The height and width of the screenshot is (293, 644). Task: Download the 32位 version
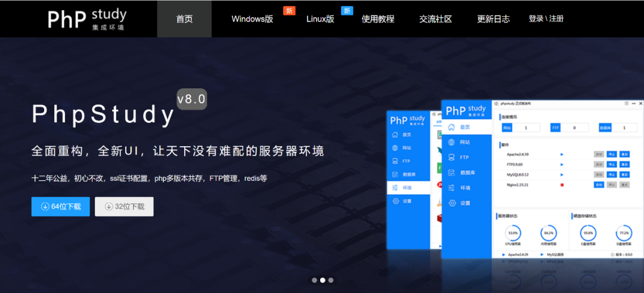point(124,206)
